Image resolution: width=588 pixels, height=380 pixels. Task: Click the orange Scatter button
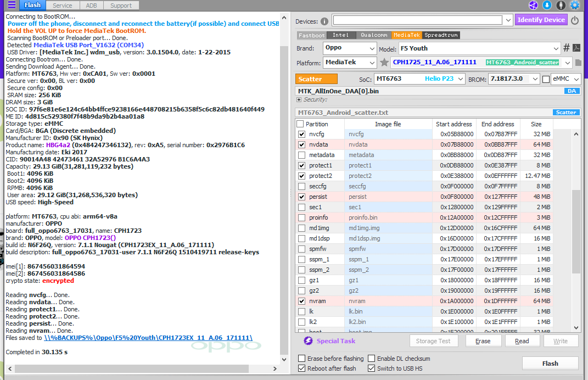click(316, 79)
